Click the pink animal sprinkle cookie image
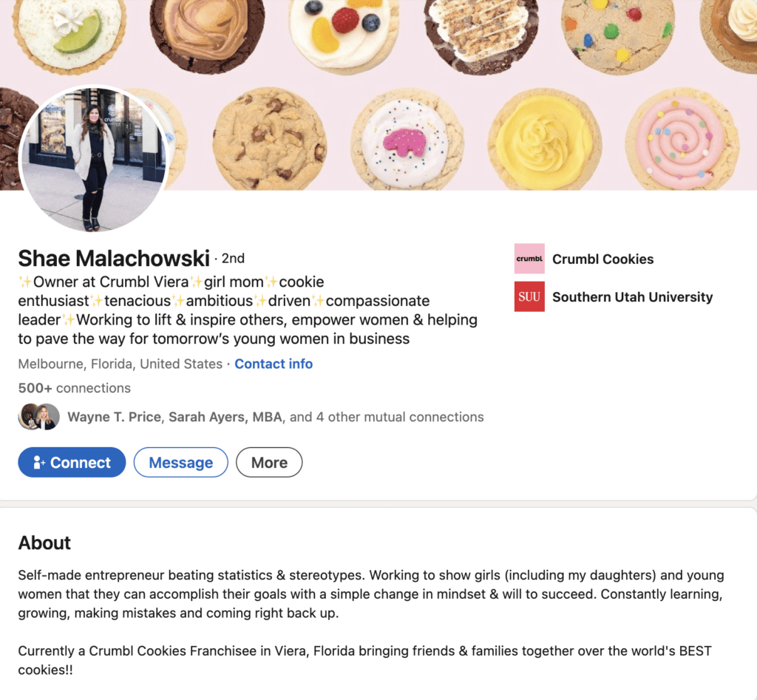 (x=406, y=139)
